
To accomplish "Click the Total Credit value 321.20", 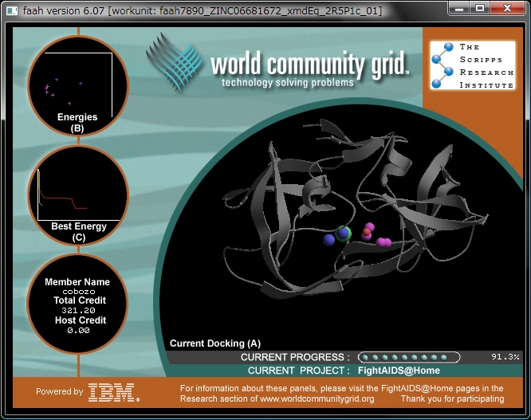I will click(x=79, y=310).
